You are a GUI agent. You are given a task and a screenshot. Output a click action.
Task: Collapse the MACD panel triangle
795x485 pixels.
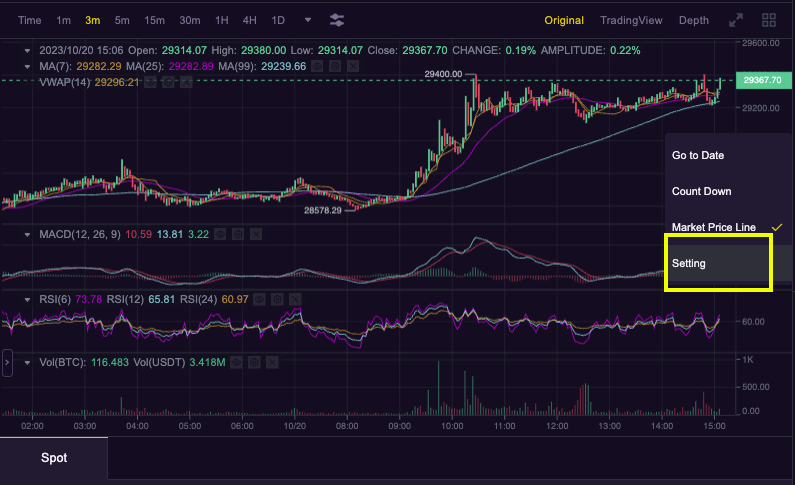click(x=29, y=234)
